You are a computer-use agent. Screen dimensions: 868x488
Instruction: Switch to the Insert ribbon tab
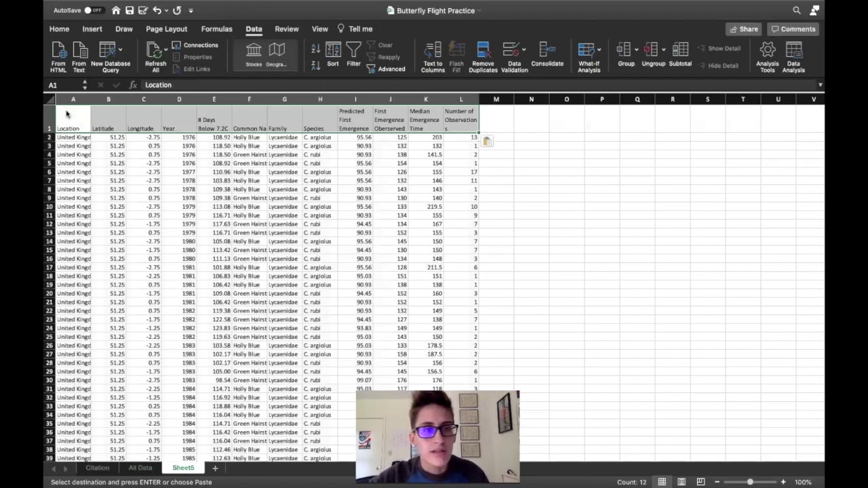pos(92,29)
